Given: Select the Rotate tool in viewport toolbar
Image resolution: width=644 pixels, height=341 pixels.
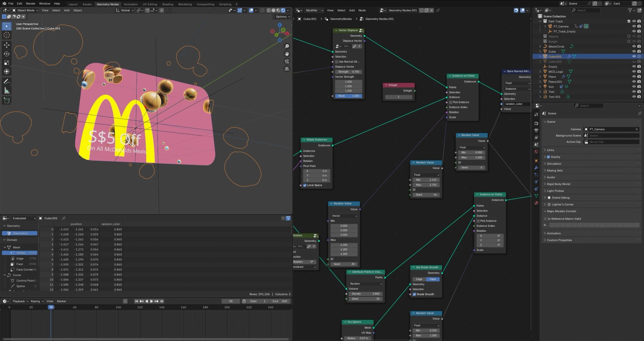Looking at the screenshot, I should coord(6,54).
